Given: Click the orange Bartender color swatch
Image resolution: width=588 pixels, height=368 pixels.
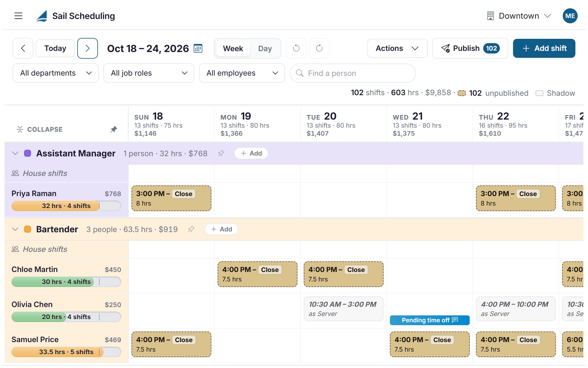Looking at the screenshot, I should click(x=28, y=229).
